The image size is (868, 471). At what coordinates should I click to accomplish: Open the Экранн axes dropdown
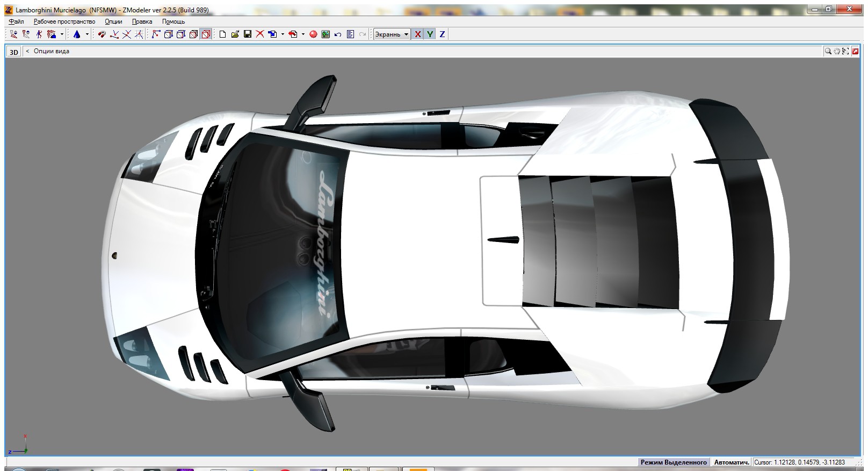click(x=392, y=34)
